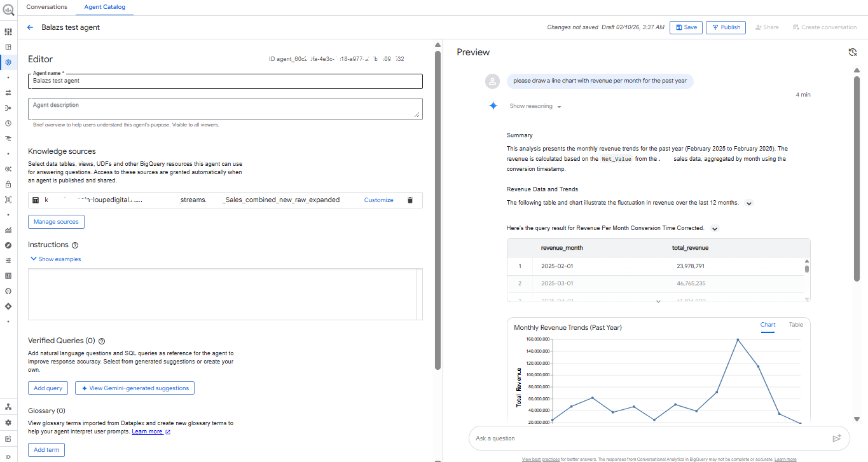Click the Create conversation button
The height and width of the screenshot is (462, 868).
coord(825,27)
